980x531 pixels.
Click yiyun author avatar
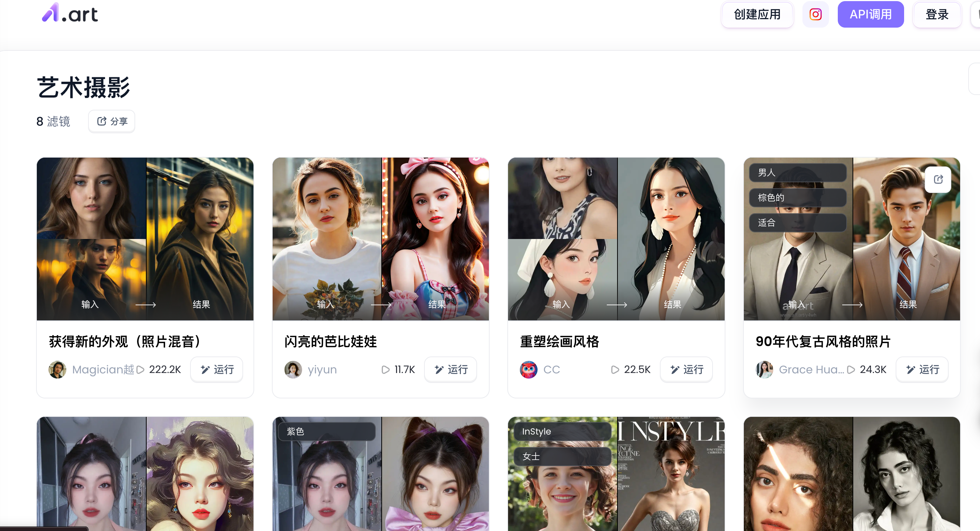(x=293, y=369)
